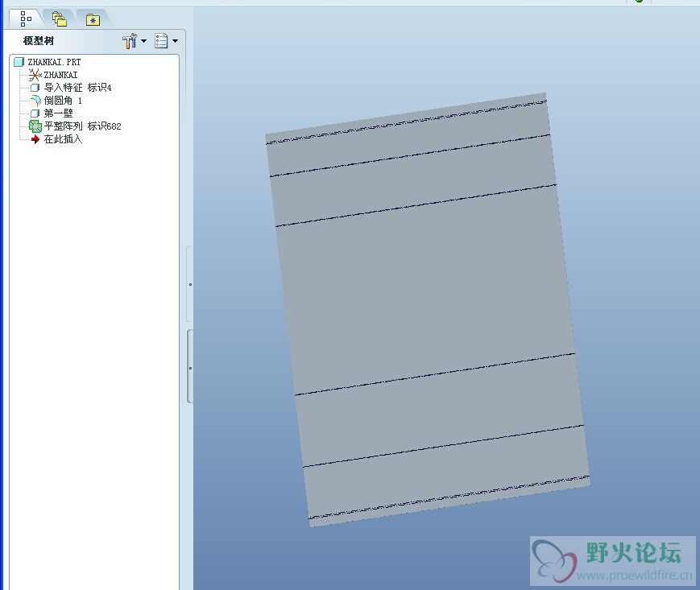Click the ZHANKAI.PRT part icon
Screen dimensions: 700x590
(x=19, y=62)
